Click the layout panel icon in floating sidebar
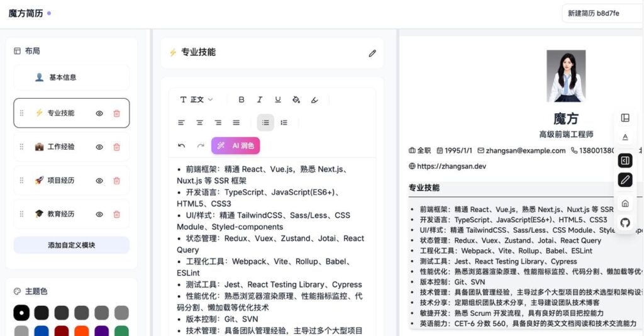Image resolution: width=644 pixels, height=336 pixels. pyautogui.click(x=625, y=118)
